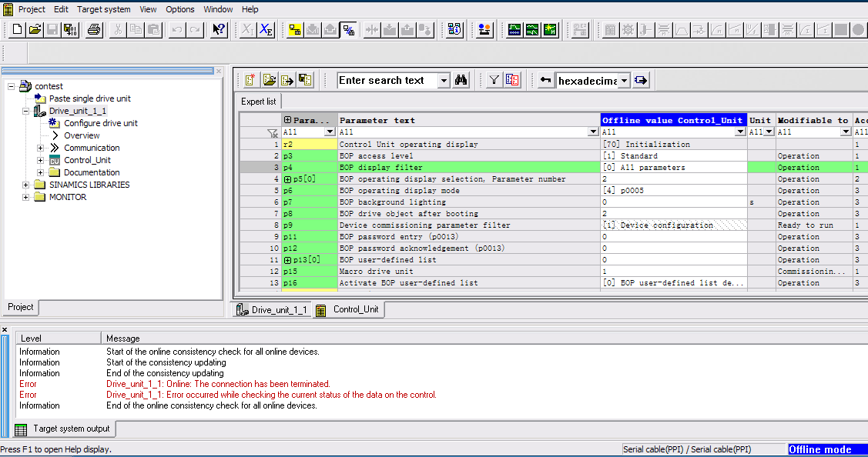Open the Target system menu

103,9
